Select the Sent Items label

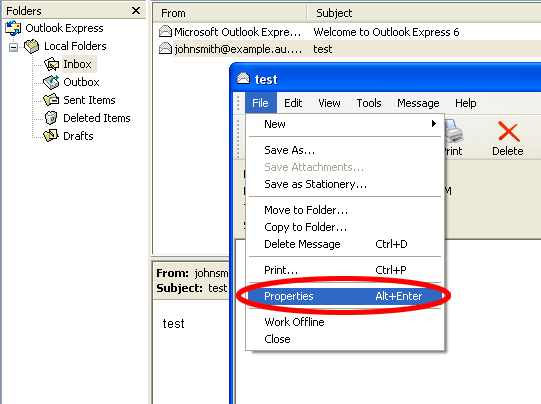pyautogui.click(x=89, y=100)
